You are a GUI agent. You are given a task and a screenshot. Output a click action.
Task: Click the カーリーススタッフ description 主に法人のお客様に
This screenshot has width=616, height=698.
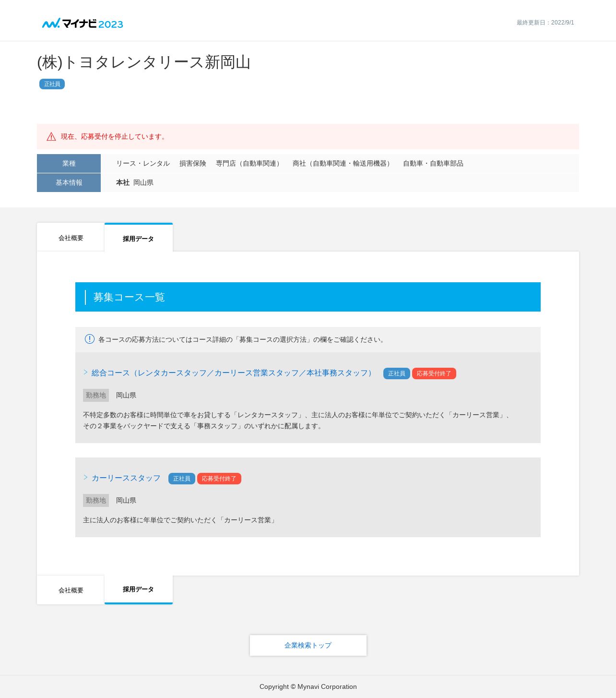pyautogui.click(x=180, y=520)
